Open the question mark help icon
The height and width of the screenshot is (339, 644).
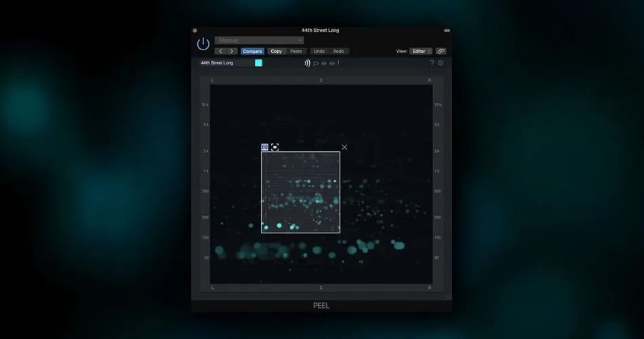[431, 63]
